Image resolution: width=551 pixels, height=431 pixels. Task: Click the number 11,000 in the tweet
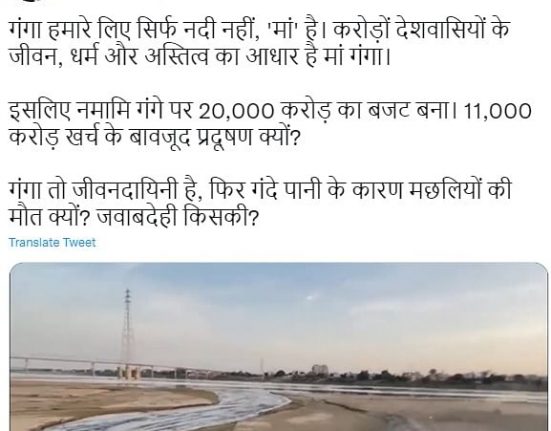(498, 111)
